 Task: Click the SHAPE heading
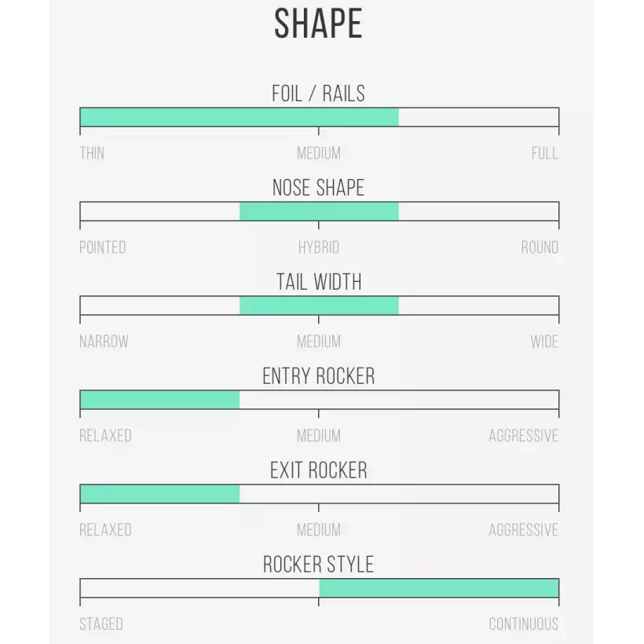click(318, 24)
